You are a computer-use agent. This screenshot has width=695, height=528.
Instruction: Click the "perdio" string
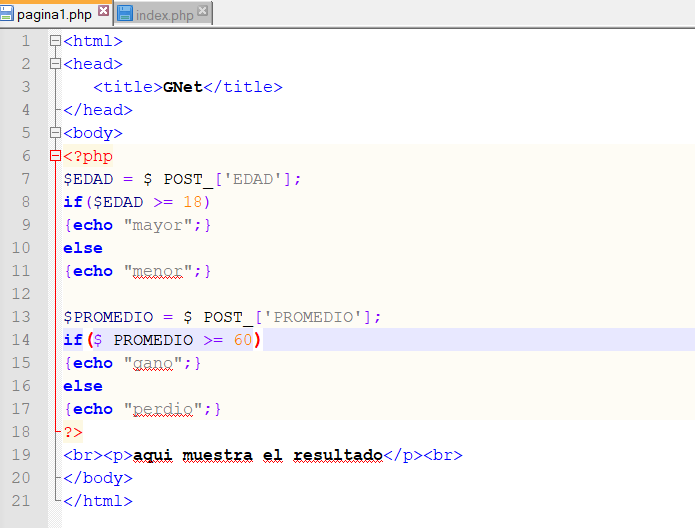(x=163, y=409)
